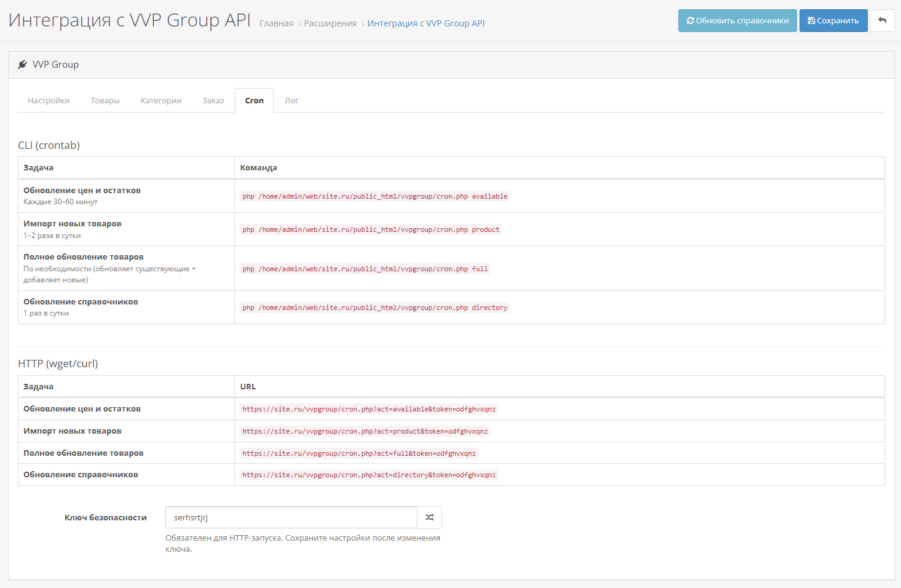This screenshot has width=901, height=588.
Task: Focus the Ключ безопасности input field
Action: [292, 517]
